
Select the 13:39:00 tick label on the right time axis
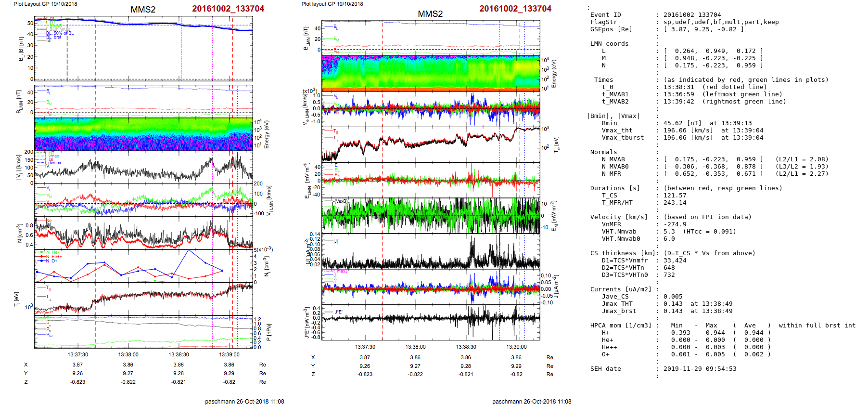pos(516,347)
